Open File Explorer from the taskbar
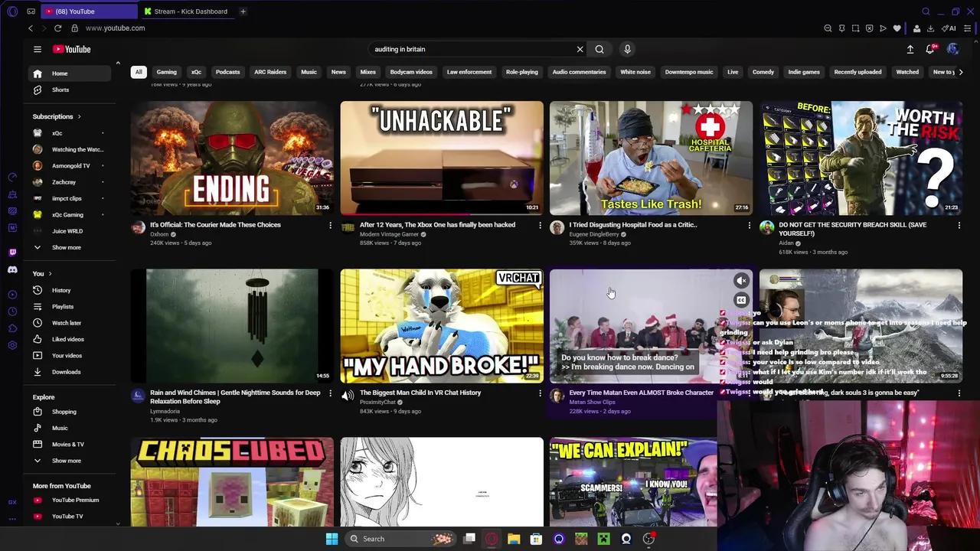This screenshot has width=980, height=551. pos(514,539)
